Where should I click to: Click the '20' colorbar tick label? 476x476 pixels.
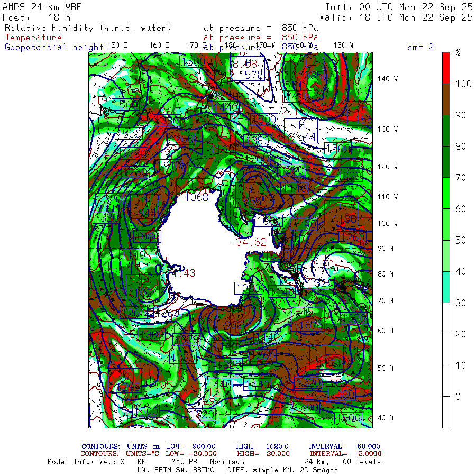point(461,334)
